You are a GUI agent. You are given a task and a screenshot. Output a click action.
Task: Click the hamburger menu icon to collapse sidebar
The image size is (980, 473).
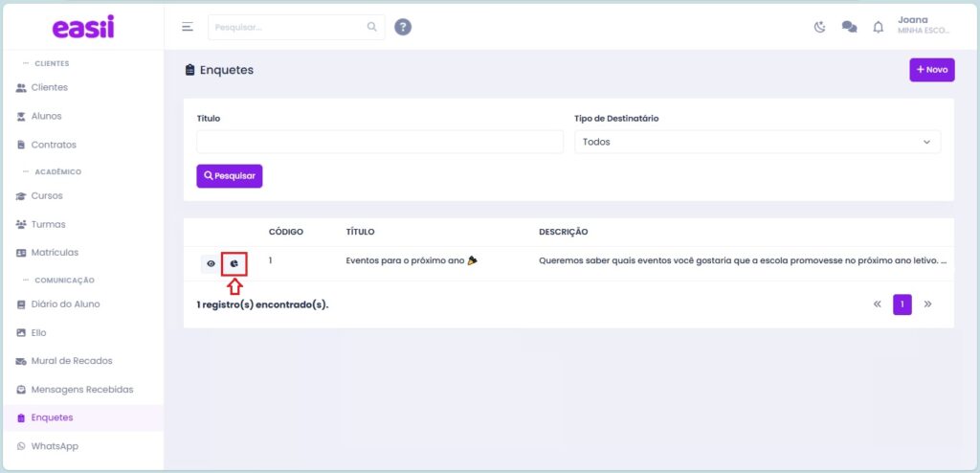point(188,27)
